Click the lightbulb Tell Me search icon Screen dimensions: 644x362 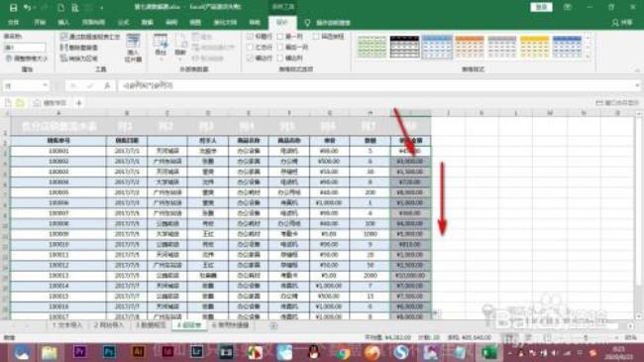coord(307,22)
